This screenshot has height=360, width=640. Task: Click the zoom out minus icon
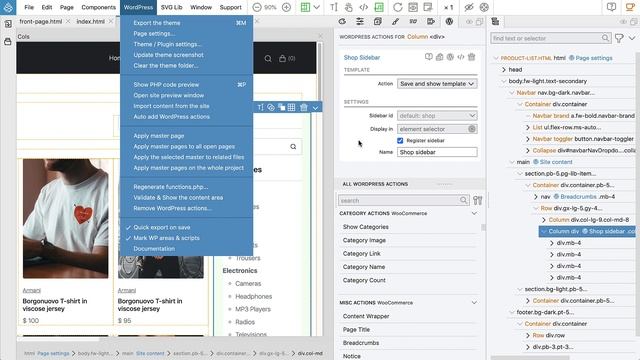pos(257,7)
